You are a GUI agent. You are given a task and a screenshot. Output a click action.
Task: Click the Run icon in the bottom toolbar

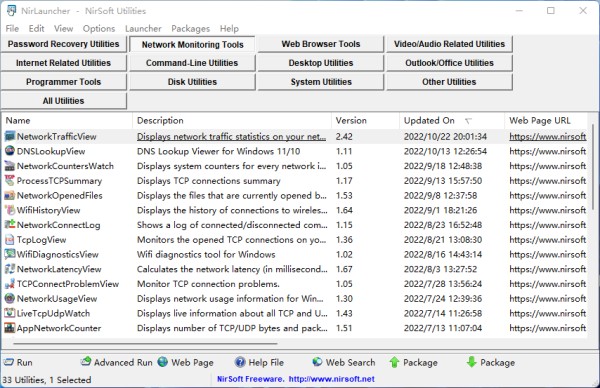[8, 362]
